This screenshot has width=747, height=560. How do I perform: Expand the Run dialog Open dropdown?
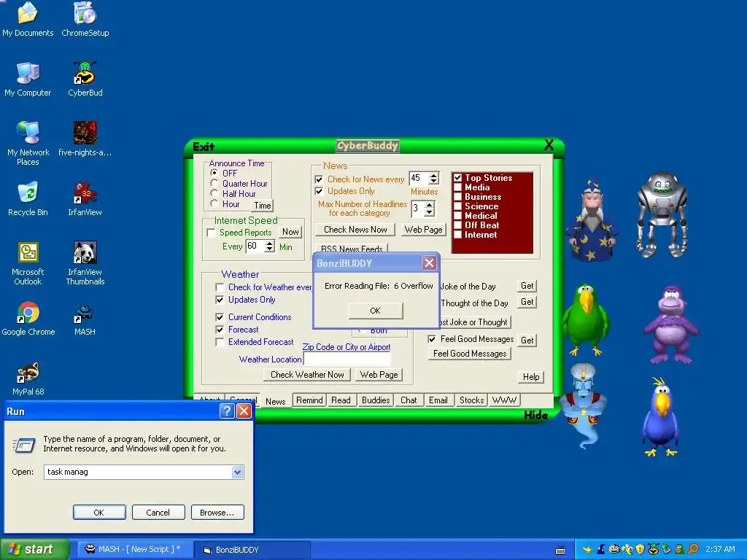click(x=237, y=472)
